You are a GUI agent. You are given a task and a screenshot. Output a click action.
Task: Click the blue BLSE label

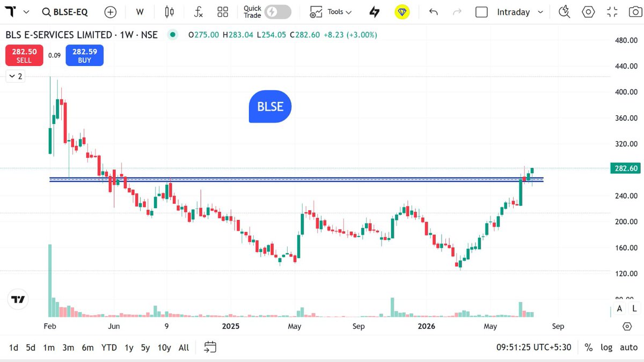[270, 107]
